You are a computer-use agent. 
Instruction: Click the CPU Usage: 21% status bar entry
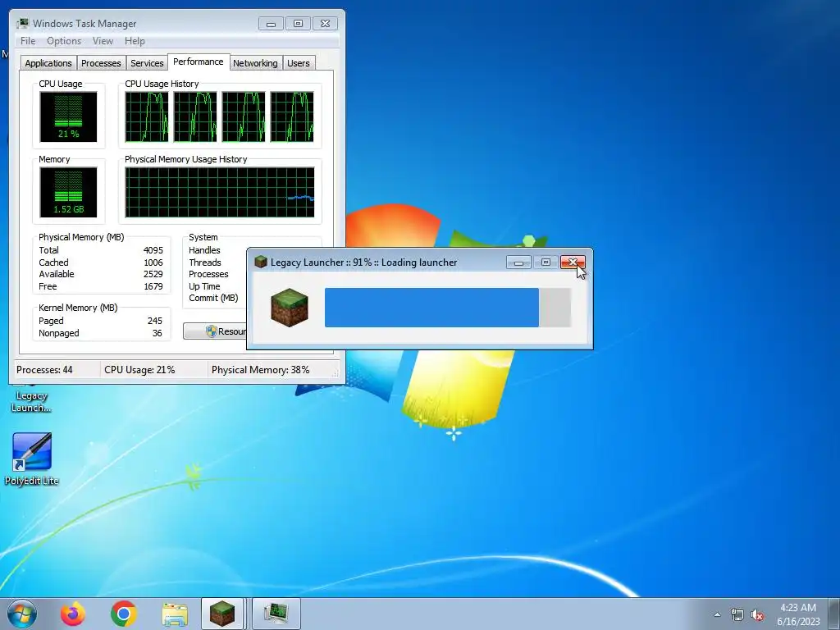point(139,370)
